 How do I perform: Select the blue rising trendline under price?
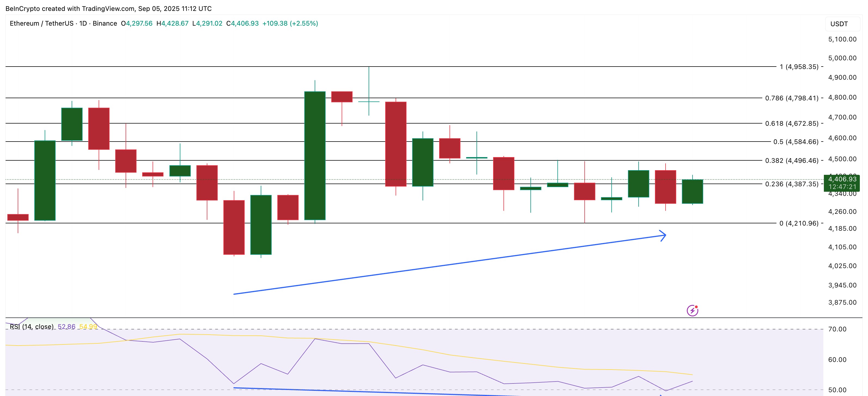(450, 265)
